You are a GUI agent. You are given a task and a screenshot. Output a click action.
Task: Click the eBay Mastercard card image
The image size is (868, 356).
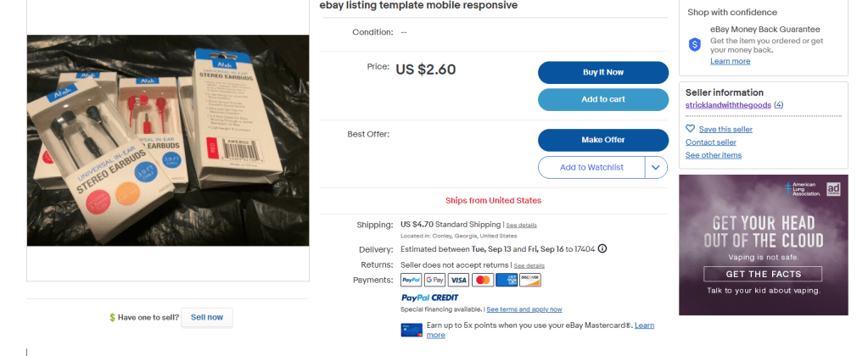[412, 330]
